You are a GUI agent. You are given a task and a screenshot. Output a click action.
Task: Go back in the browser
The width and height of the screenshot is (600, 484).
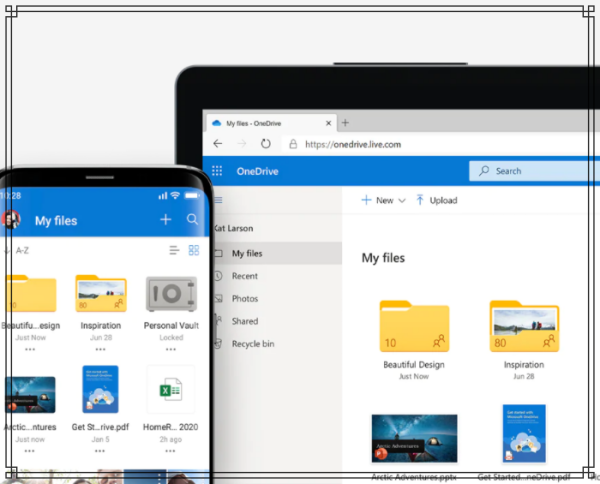218,144
